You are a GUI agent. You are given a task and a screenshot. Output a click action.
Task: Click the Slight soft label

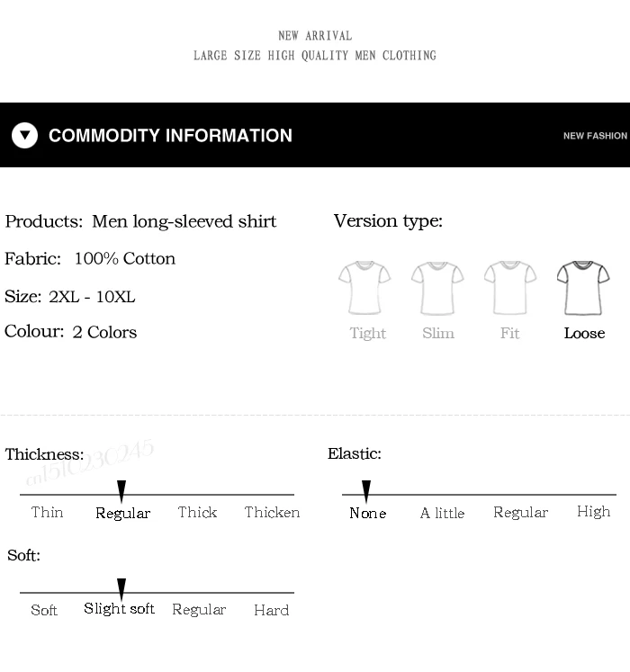[x=119, y=609]
